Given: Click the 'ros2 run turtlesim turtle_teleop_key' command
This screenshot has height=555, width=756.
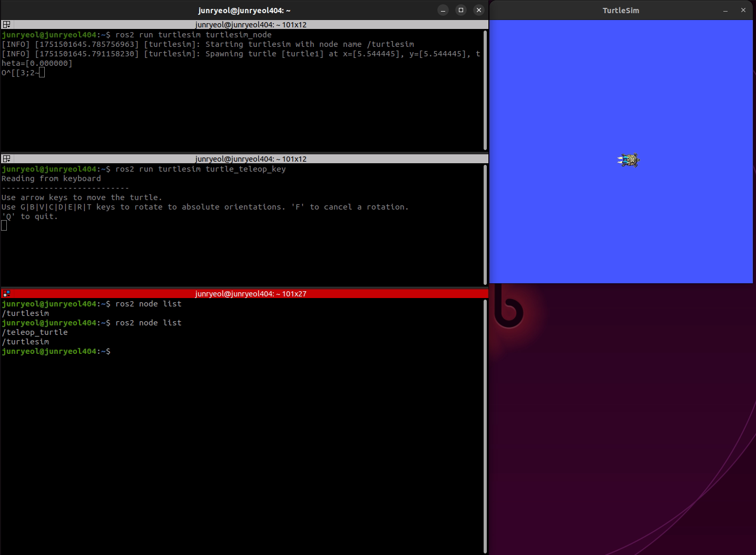Looking at the screenshot, I should click(x=201, y=169).
